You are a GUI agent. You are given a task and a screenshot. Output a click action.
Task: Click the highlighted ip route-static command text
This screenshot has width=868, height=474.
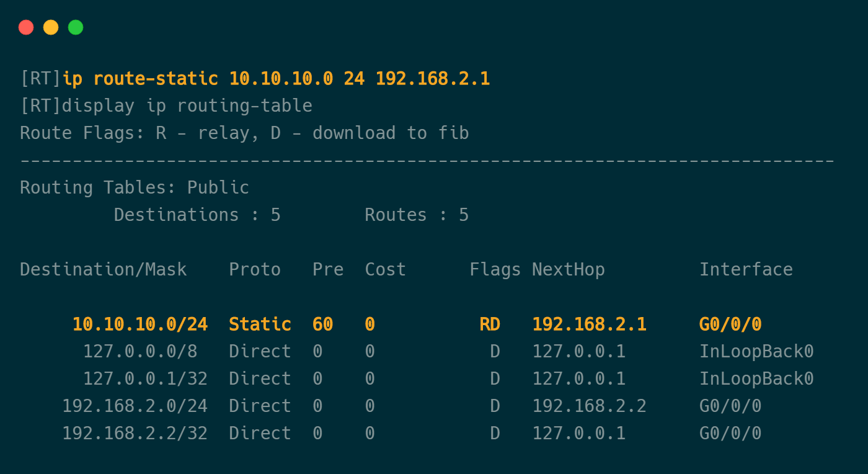pyautogui.click(x=276, y=79)
